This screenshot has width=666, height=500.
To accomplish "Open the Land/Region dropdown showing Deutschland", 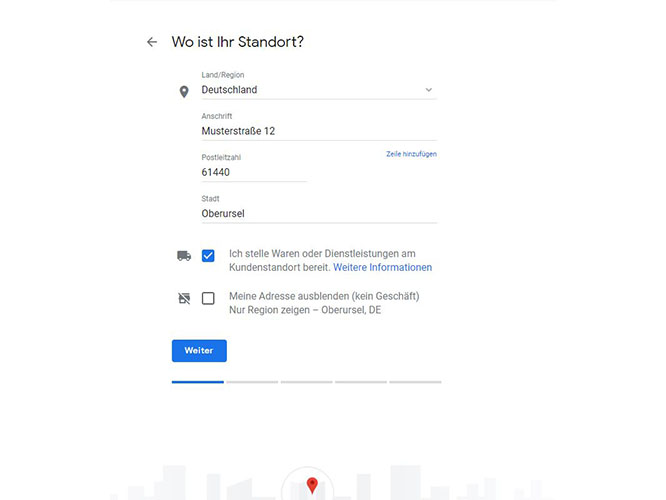I will click(x=319, y=90).
